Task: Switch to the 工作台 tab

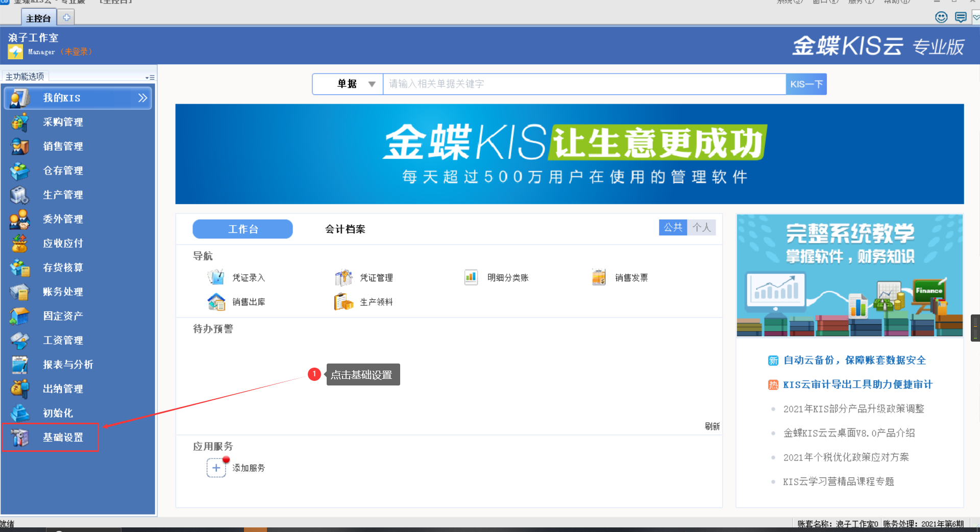Action: (242, 229)
